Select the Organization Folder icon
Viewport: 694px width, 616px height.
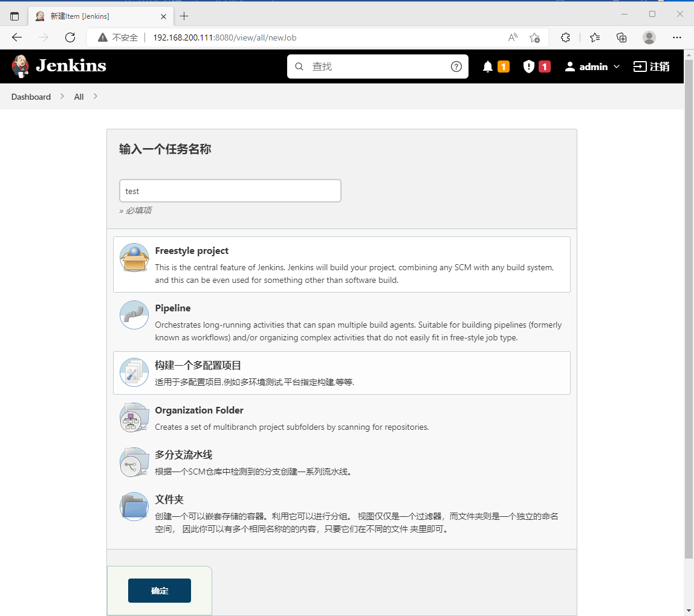tap(134, 417)
